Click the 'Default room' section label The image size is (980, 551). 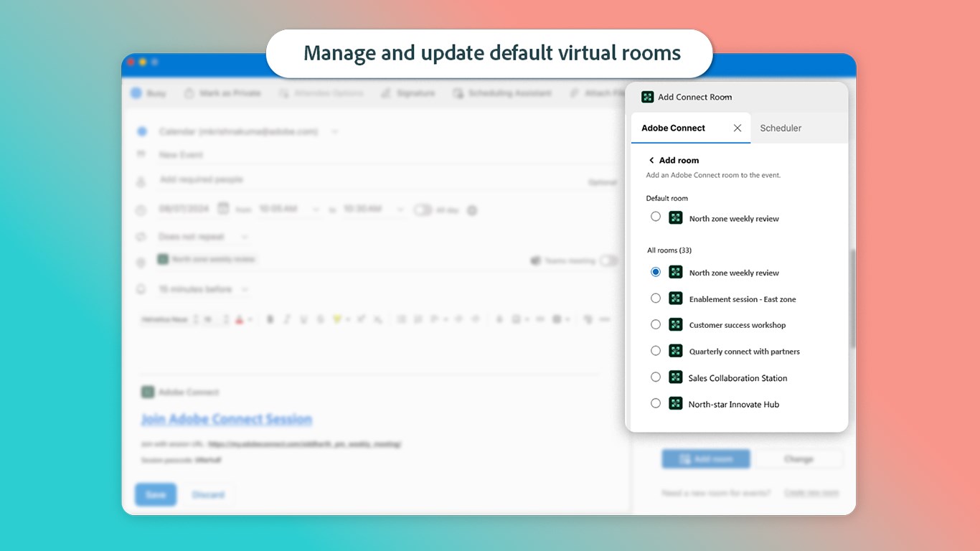pyautogui.click(x=667, y=199)
